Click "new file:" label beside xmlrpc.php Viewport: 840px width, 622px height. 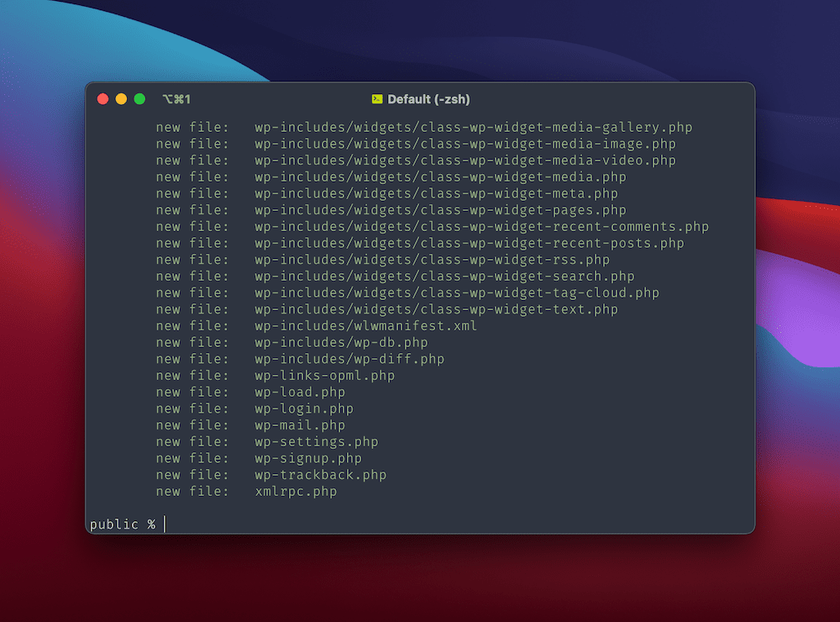192,492
